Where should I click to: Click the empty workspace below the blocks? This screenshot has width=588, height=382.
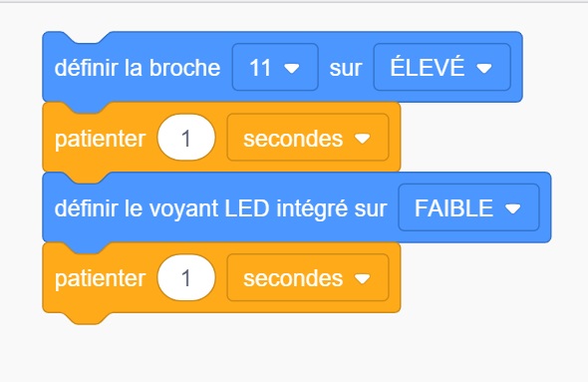click(294, 351)
